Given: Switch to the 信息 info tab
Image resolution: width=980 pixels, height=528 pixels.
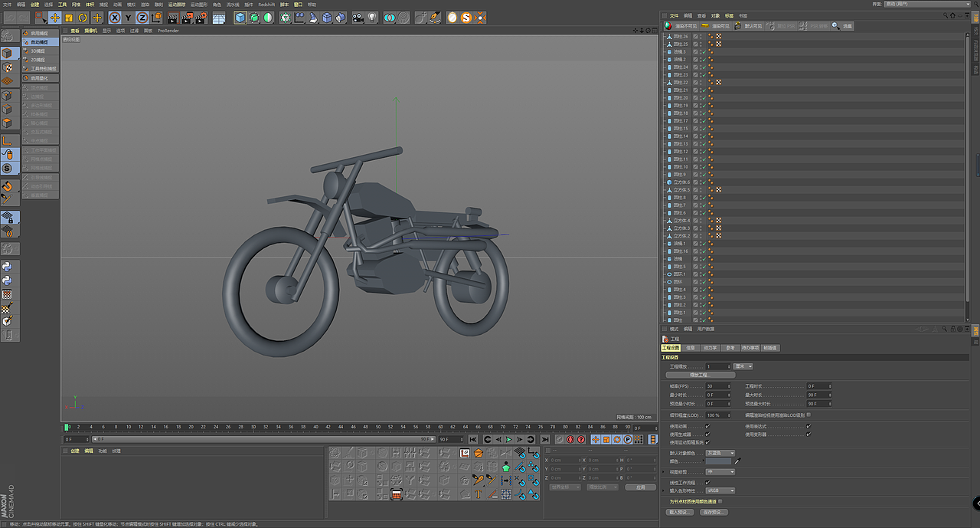Looking at the screenshot, I should point(691,348).
